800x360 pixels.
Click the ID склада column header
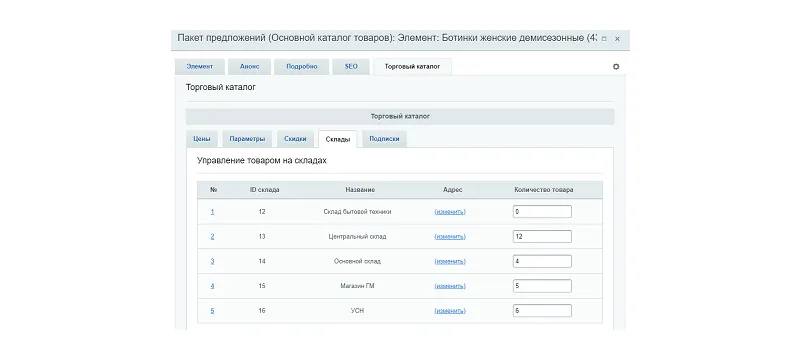264,190
